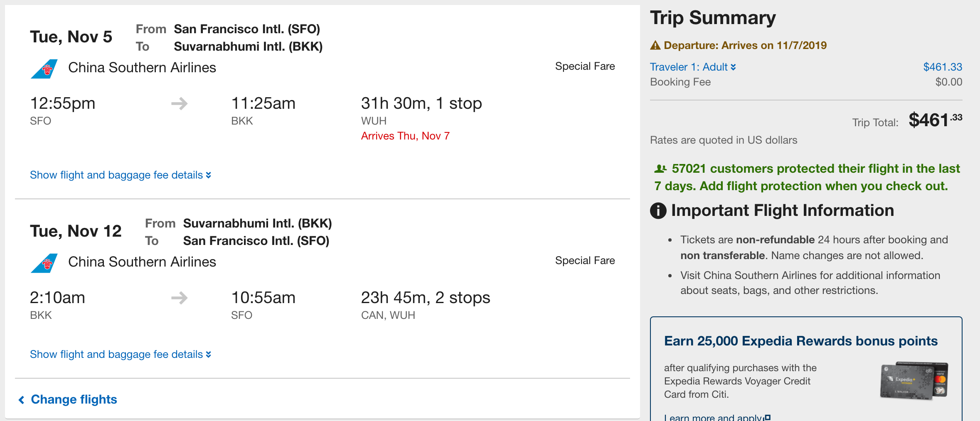Click the Trip Total amount
The width and height of the screenshot is (980, 421).
[x=935, y=120]
